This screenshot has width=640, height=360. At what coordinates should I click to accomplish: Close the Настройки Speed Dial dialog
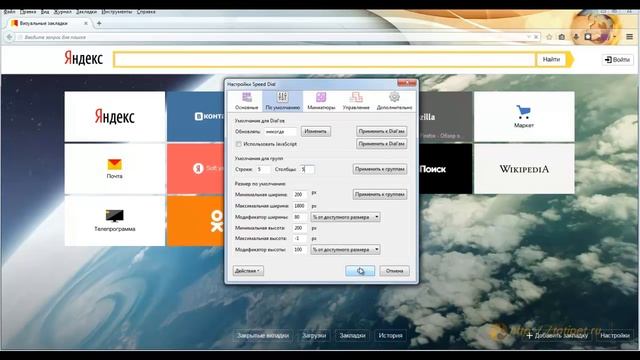407,83
